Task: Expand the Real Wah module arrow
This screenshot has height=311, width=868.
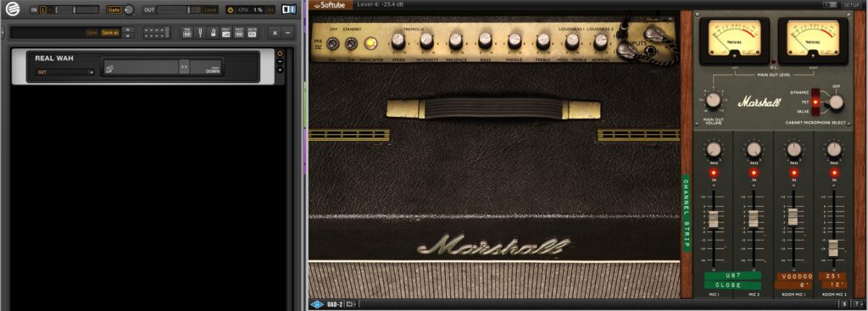Action: pyautogui.click(x=280, y=70)
